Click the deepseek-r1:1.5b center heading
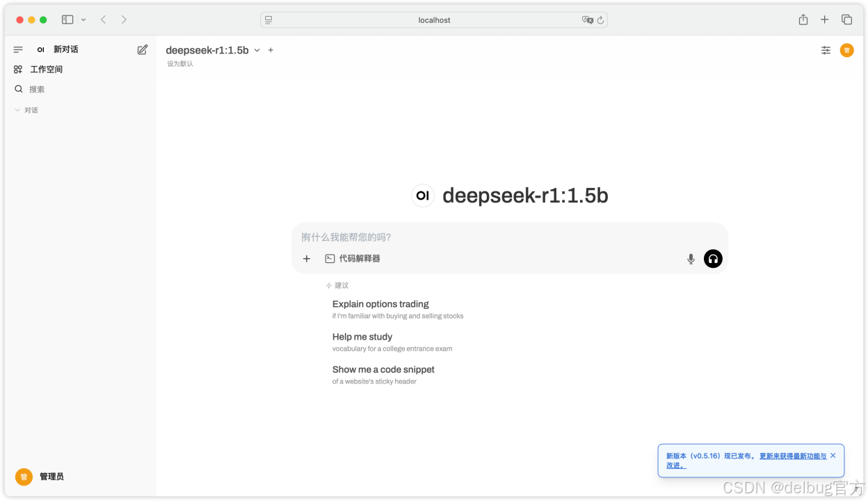 click(x=525, y=196)
